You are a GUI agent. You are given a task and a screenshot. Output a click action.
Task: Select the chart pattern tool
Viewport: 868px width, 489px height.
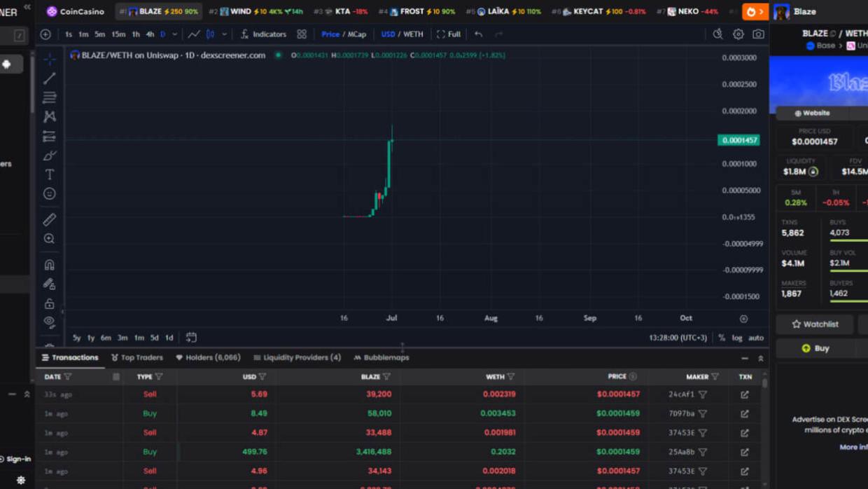click(49, 116)
